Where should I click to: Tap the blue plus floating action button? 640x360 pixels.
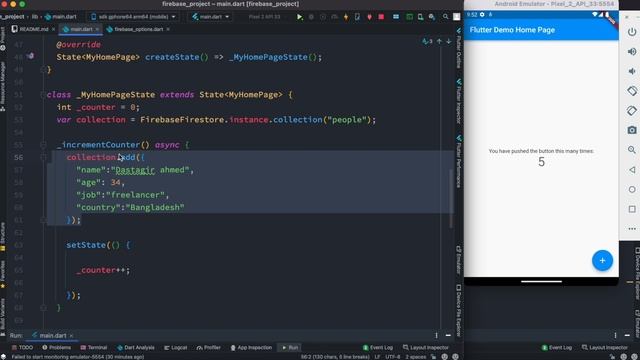[x=602, y=260]
